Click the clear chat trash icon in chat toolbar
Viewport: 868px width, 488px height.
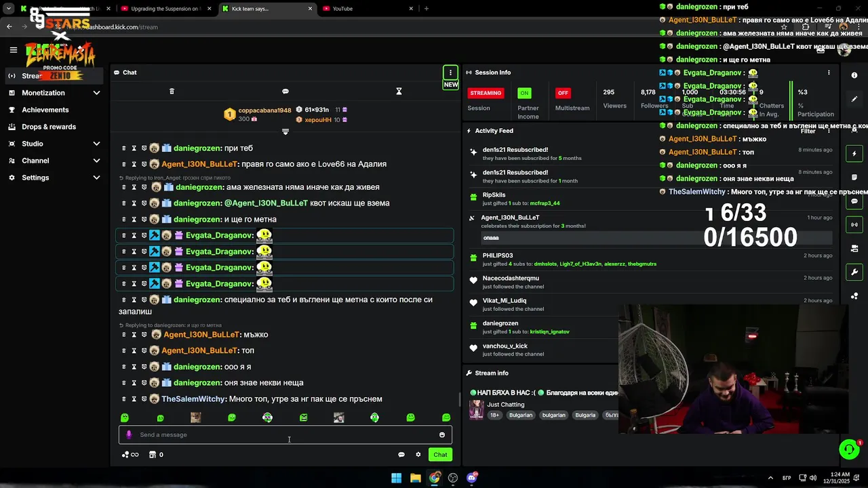coord(172,91)
